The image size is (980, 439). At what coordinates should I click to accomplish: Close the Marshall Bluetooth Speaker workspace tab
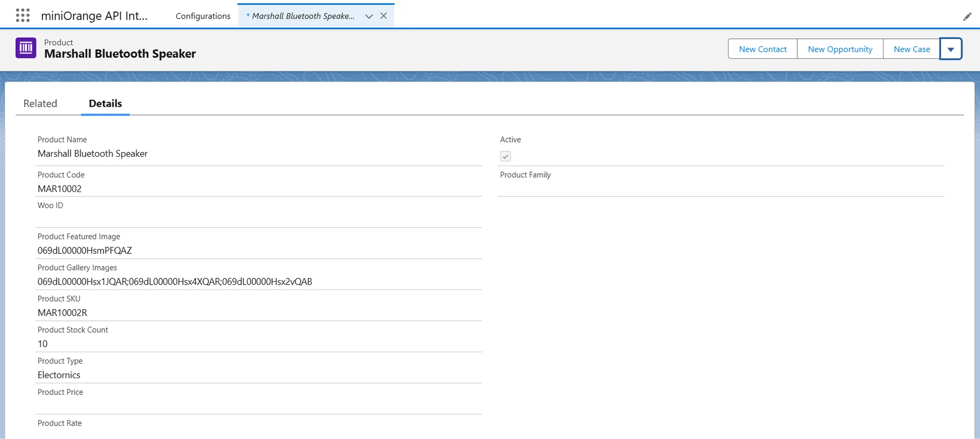point(384,16)
